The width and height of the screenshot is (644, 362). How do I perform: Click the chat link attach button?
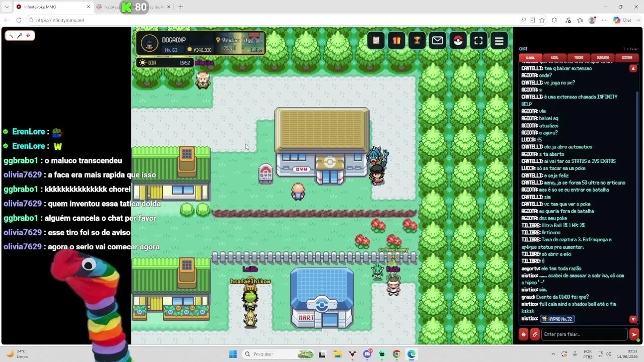(x=535, y=334)
